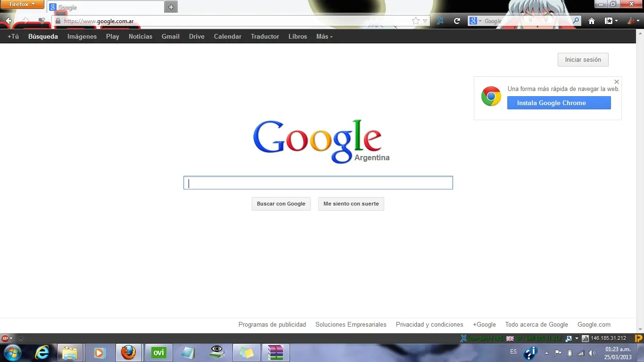The height and width of the screenshot is (362, 644).
Task: Click the Buscar con Google button
Action: click(281, 204)
